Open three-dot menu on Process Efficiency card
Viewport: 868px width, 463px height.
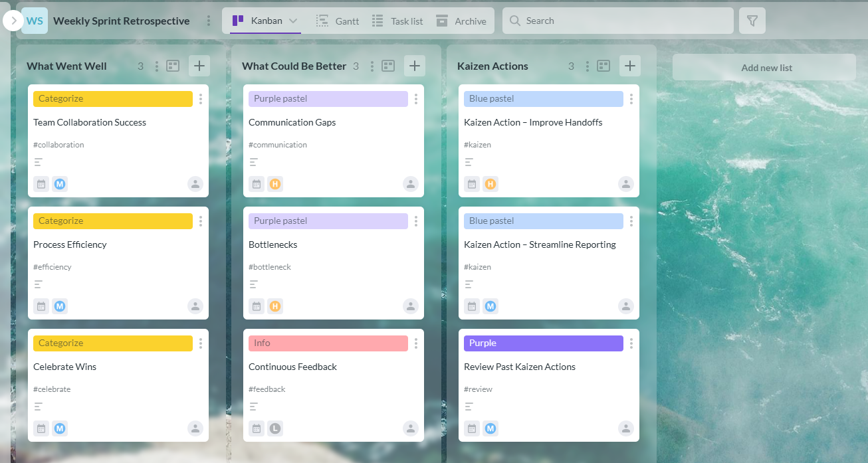pos(201,221)
